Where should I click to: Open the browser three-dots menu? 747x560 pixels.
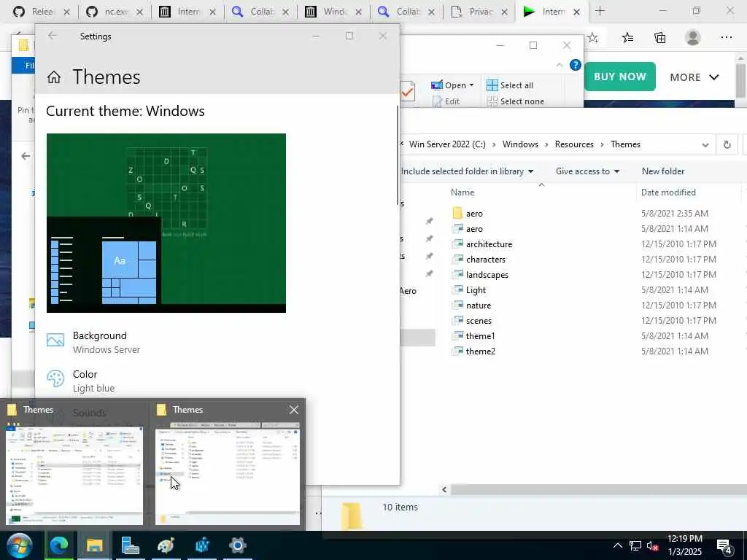pyautogui.click(x=726, y=37)
